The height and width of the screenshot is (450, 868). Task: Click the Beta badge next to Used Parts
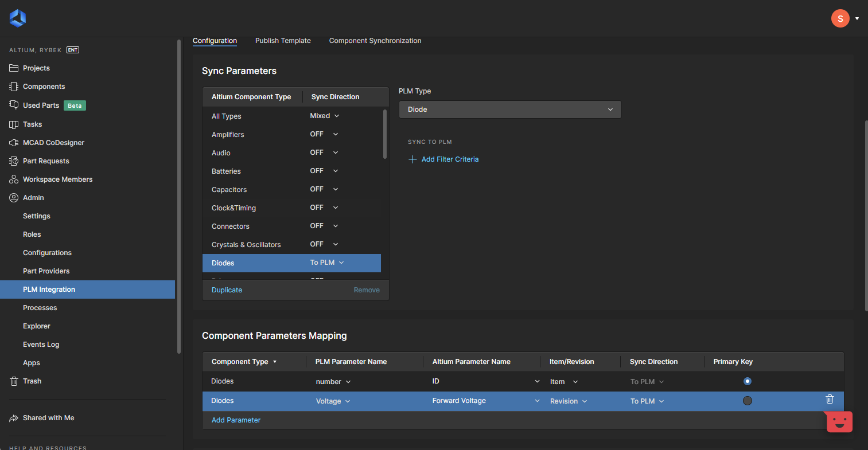[75, 105]
